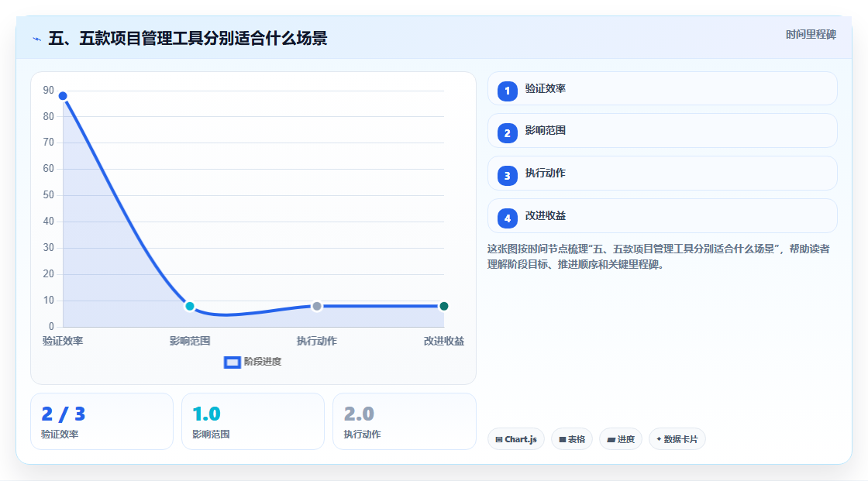Click the 进度 tag chip

pyautogui.click(x=621, y=439)
